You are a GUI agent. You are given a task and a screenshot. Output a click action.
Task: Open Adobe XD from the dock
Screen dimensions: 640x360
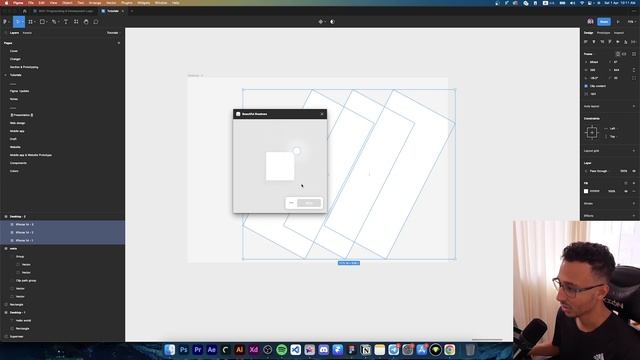(253, 350)
